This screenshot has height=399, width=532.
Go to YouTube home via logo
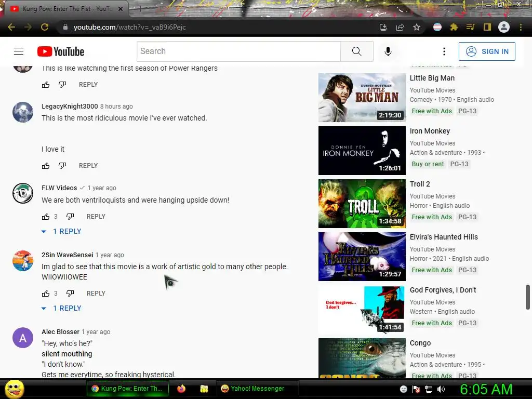coord(61,51)
